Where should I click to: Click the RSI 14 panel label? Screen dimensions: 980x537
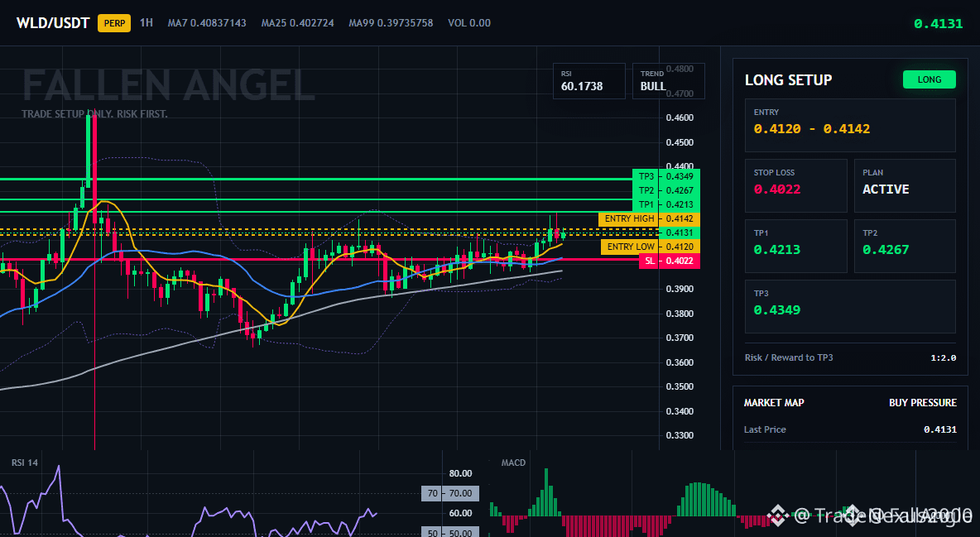click(x=24, y=463)
